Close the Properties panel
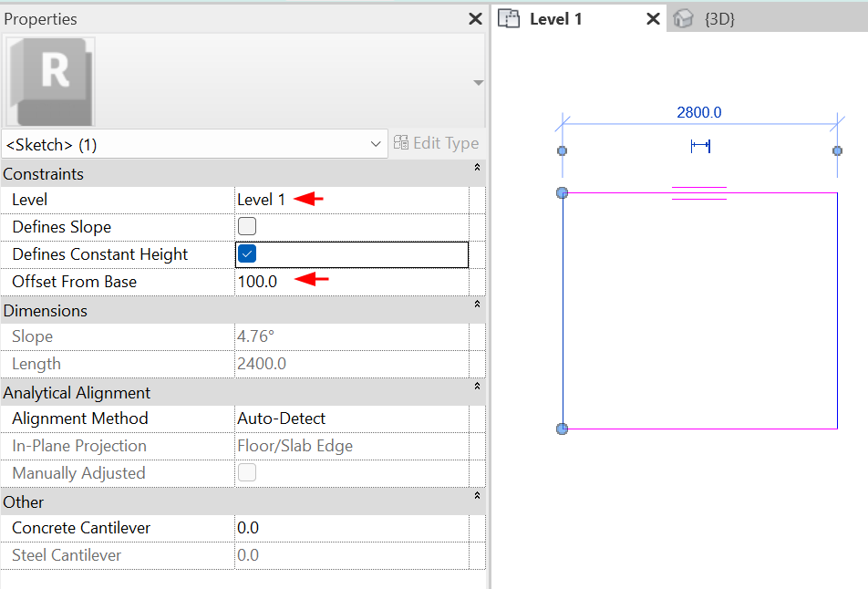Screen dimensions: 868x589 (475, 19)
